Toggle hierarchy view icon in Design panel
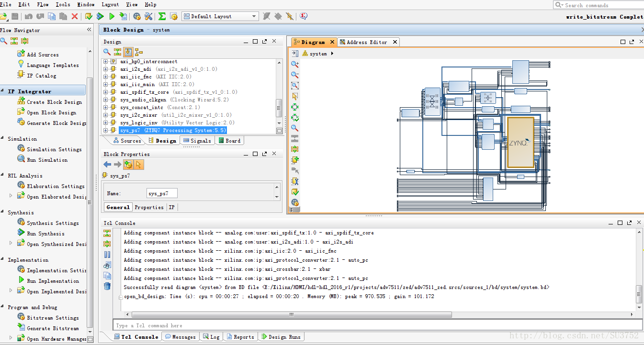644x345 pixels. (139, 52)
